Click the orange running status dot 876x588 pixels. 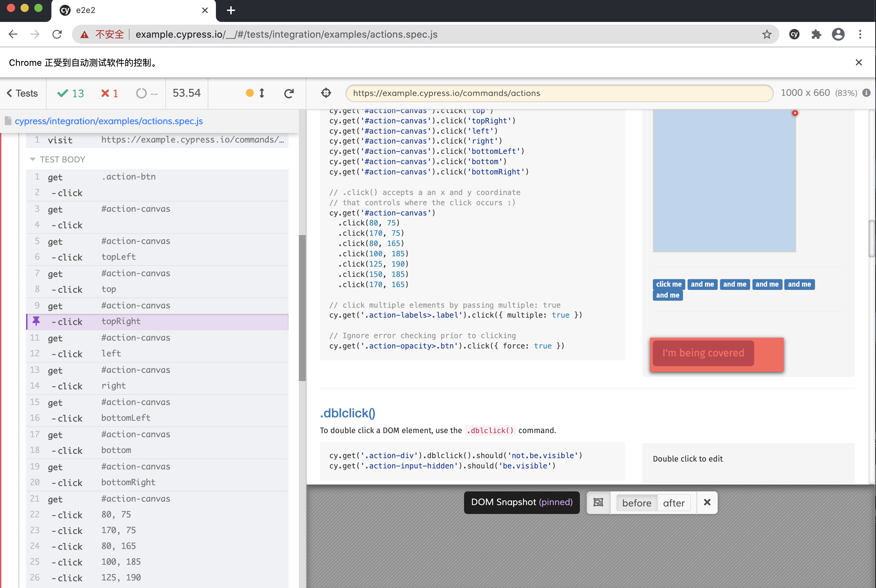[x=250, y=93]
